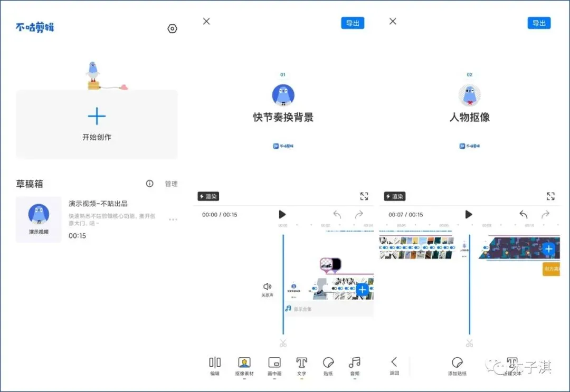Click 导出 in the middle editor

(x=353, y=23)
